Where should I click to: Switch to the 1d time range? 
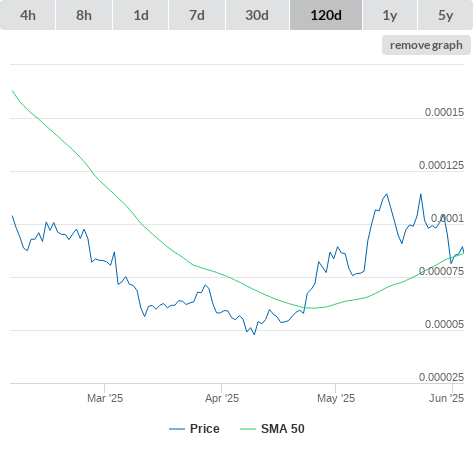click(x=141, y=15)
